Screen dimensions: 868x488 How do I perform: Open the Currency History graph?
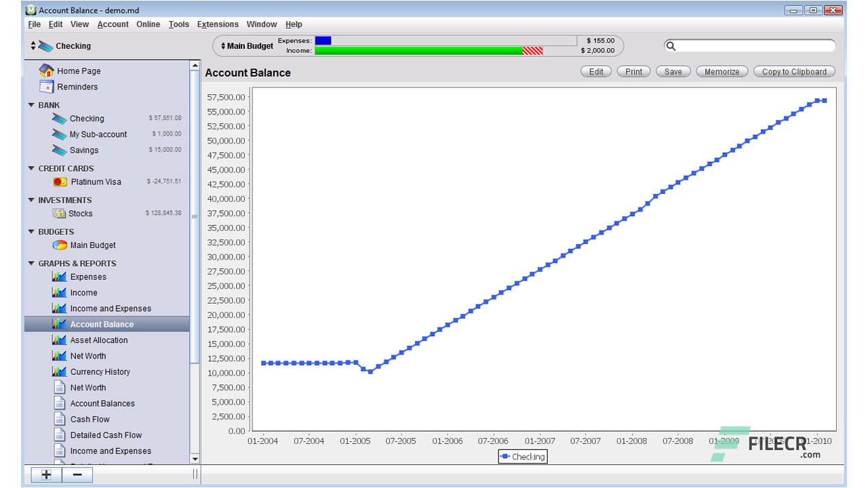100,371
